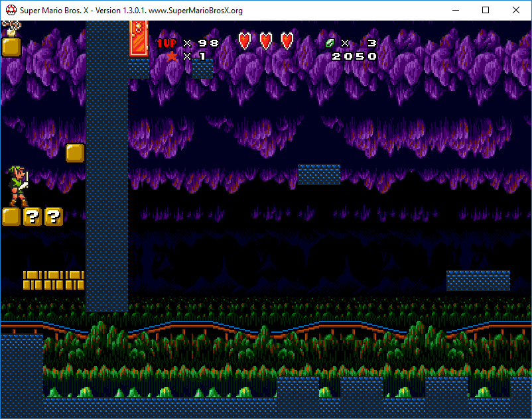Click the yellow brick block row
Screen dimensions: 532x419
click(x=54, y=280)
